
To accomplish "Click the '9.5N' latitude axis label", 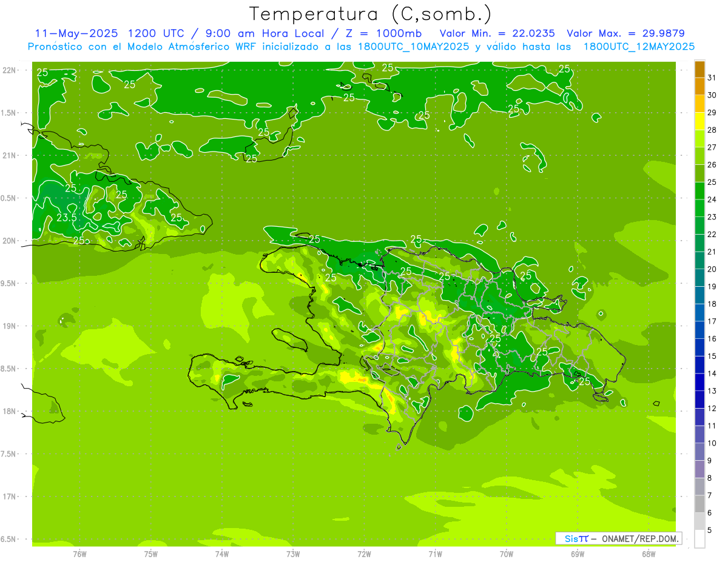I will click(x=8, y=284).
